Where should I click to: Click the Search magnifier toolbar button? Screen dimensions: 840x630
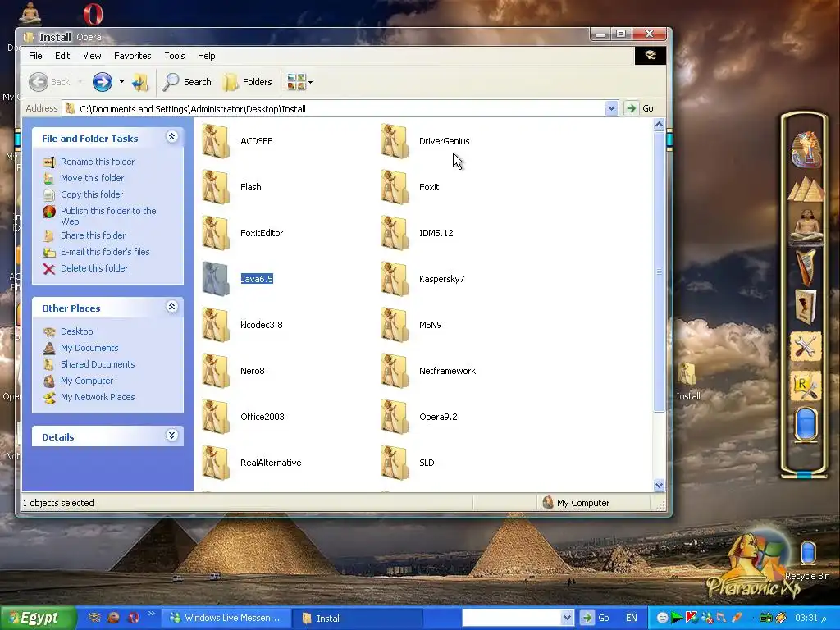point(187,82)
